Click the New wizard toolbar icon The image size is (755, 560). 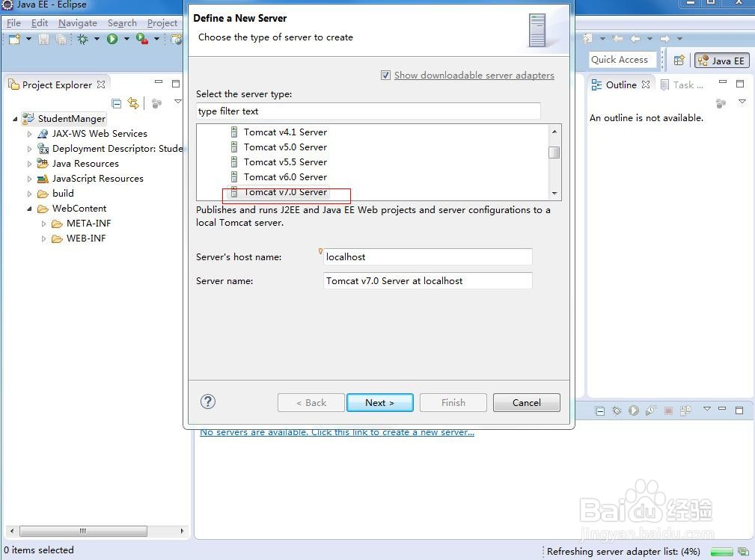14,39
